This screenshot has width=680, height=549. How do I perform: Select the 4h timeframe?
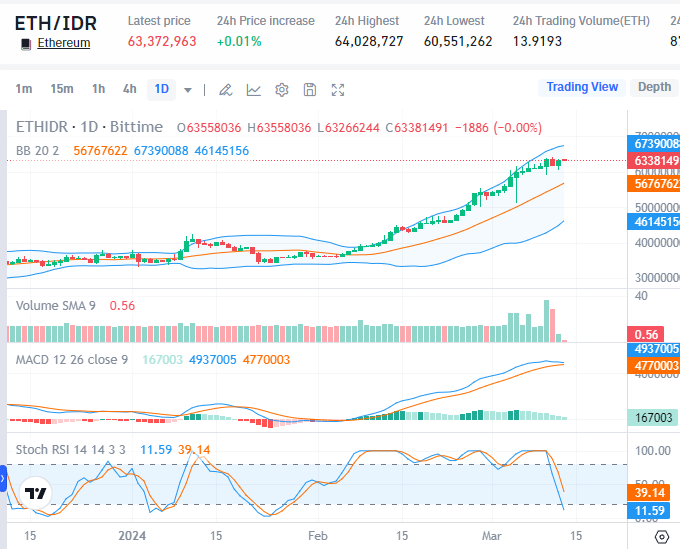pos(130,89)
